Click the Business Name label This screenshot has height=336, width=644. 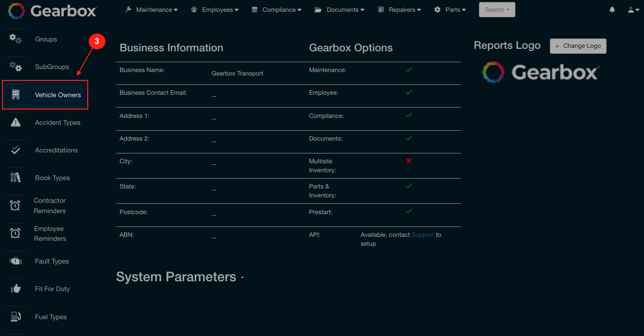pyautogui.click(x=142, y=70)
